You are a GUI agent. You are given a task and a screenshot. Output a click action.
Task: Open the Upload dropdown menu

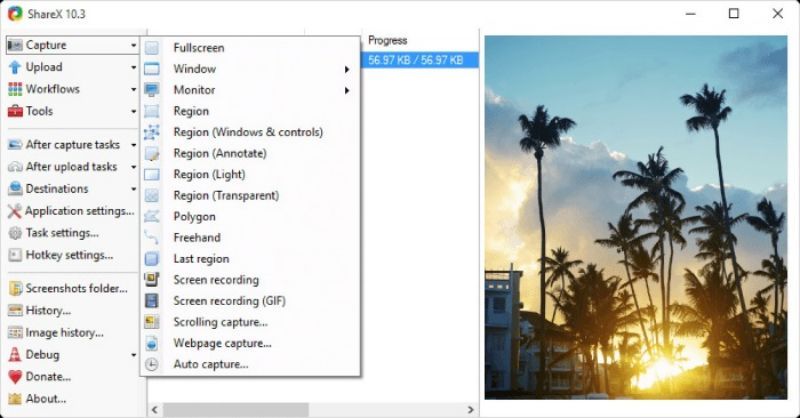pos(70,67)
